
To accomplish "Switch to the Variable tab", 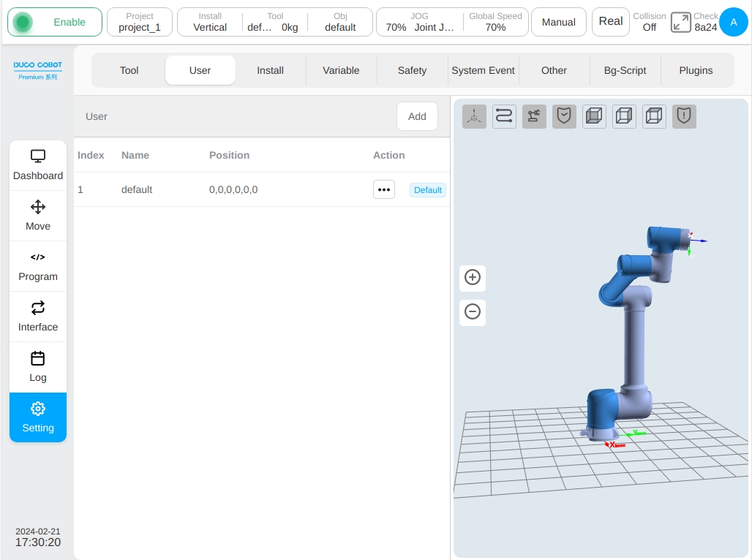I will (x=341, y=70).
